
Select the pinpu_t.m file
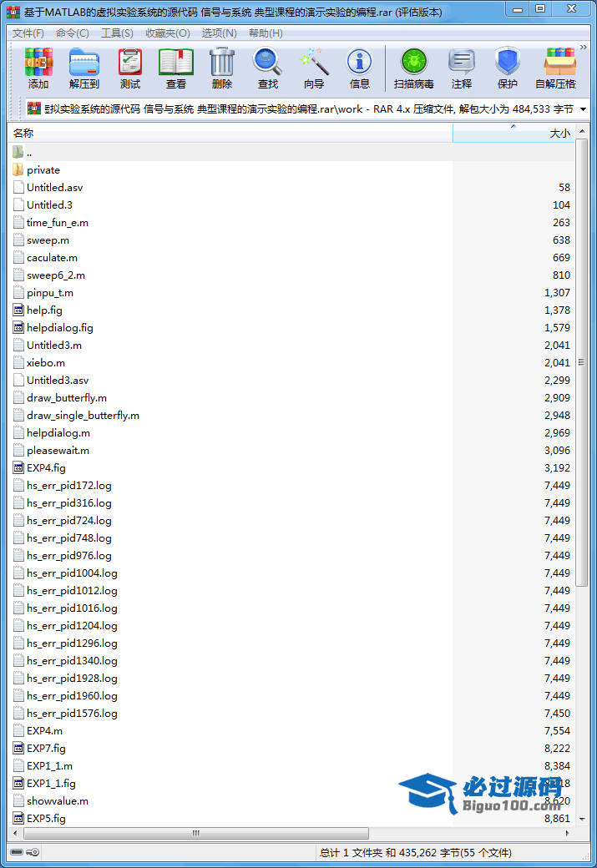coord(50,293)
